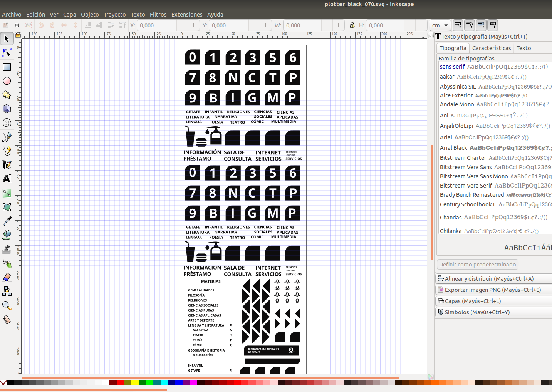Image resolution: width=552 pixels, height=392 pixels.
Task: Toggle width/height ratio lock
Action: coord(352,25)
